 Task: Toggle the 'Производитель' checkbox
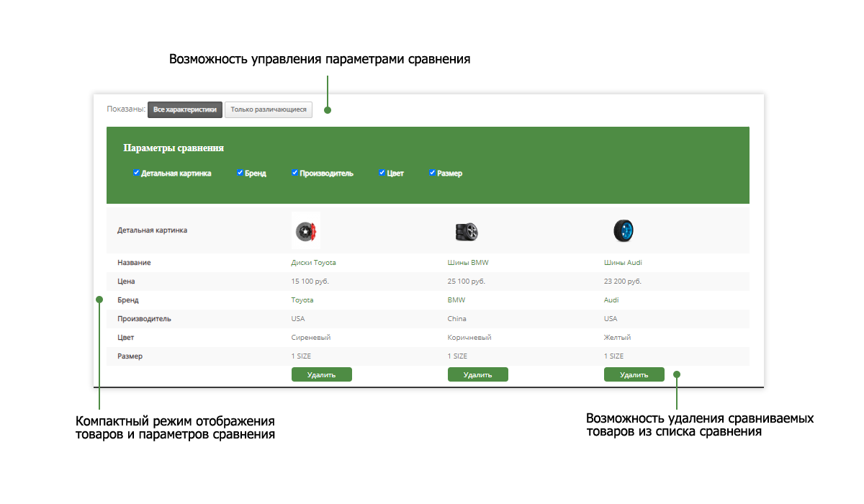click(294, 173)
